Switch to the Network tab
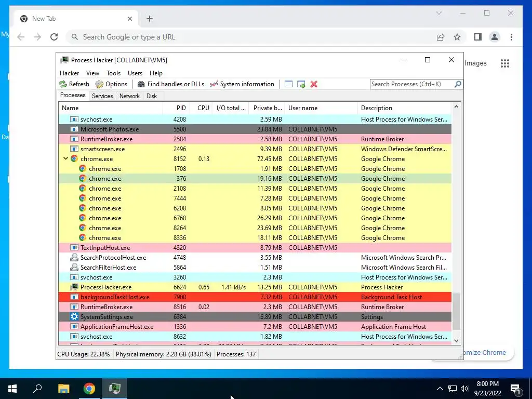 point(129,96)
